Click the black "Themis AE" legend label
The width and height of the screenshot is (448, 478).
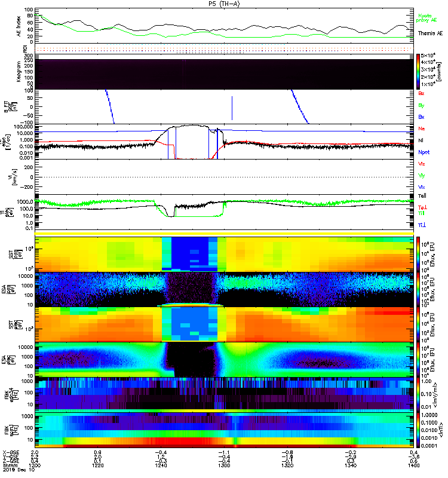click(x=430, y=33)
